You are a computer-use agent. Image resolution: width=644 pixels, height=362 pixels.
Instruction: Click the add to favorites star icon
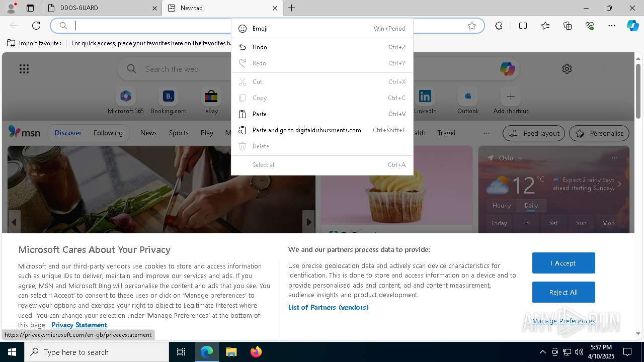pos(472,26)
